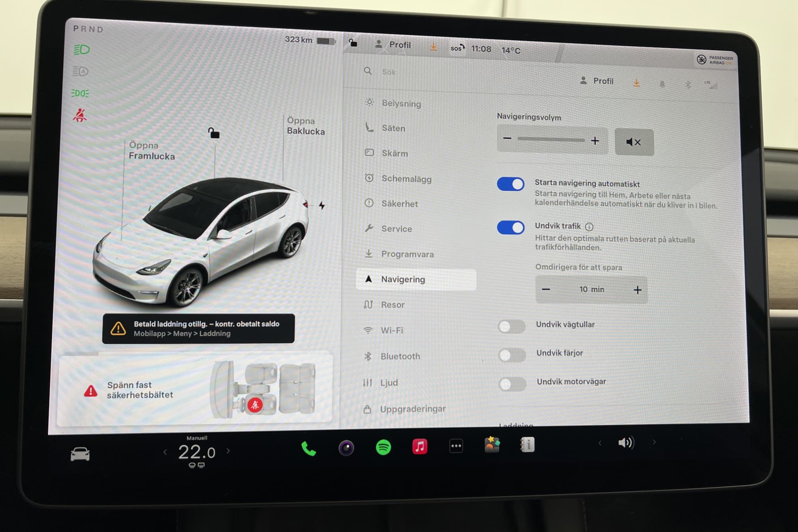The width and height of the screenshot is (798, 532).
Task: Open the Bluetooth settings menu
Action: click(400, 356)
